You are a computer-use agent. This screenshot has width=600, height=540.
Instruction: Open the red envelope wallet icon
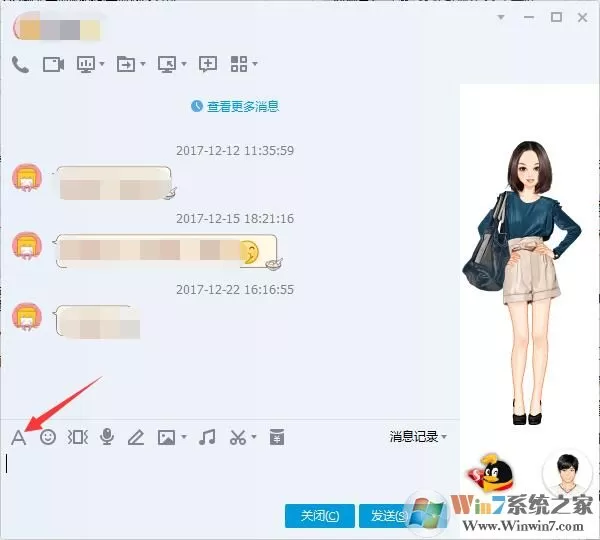click(x=277, y=437)
